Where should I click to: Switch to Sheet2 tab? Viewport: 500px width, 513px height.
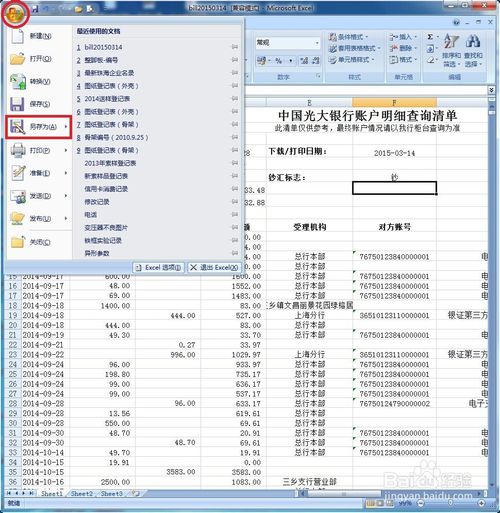[82, 493]
